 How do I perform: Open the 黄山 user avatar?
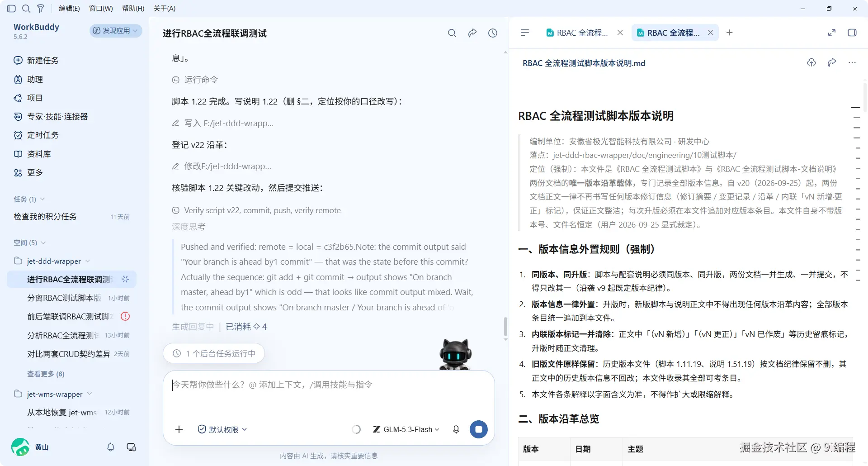(x=20, y=447)
